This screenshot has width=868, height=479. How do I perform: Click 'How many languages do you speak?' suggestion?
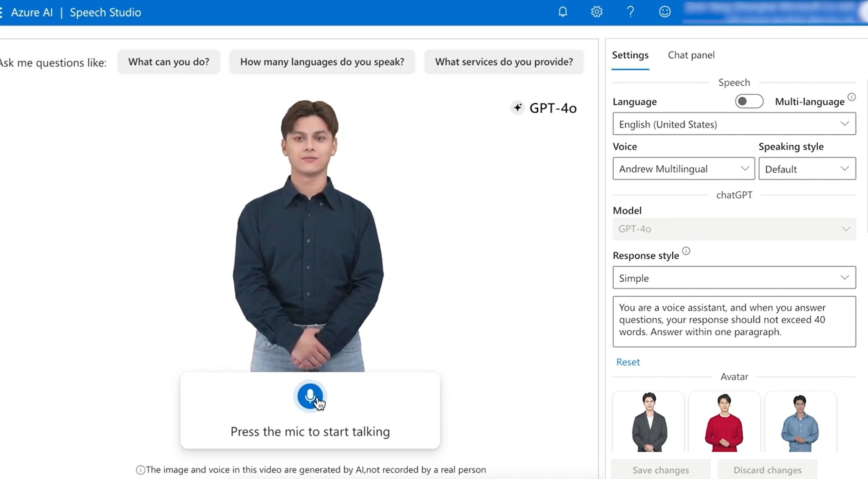322,61
